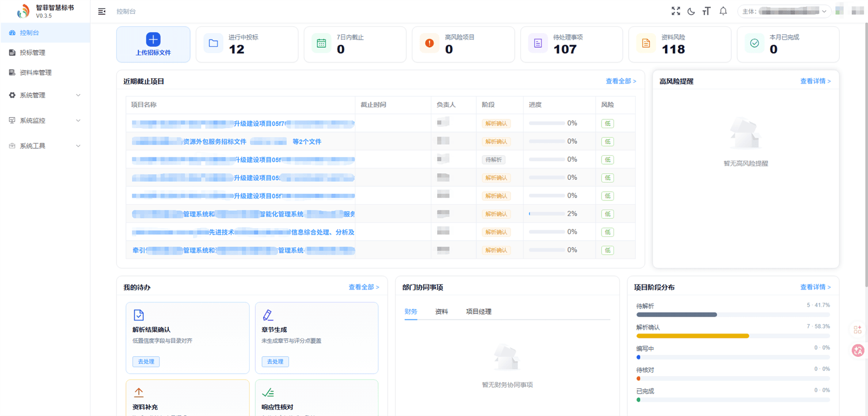This screenshot has width=868, height=416.
Task: Click the 控制台 breadcrumb text
Action: point(126,11)
